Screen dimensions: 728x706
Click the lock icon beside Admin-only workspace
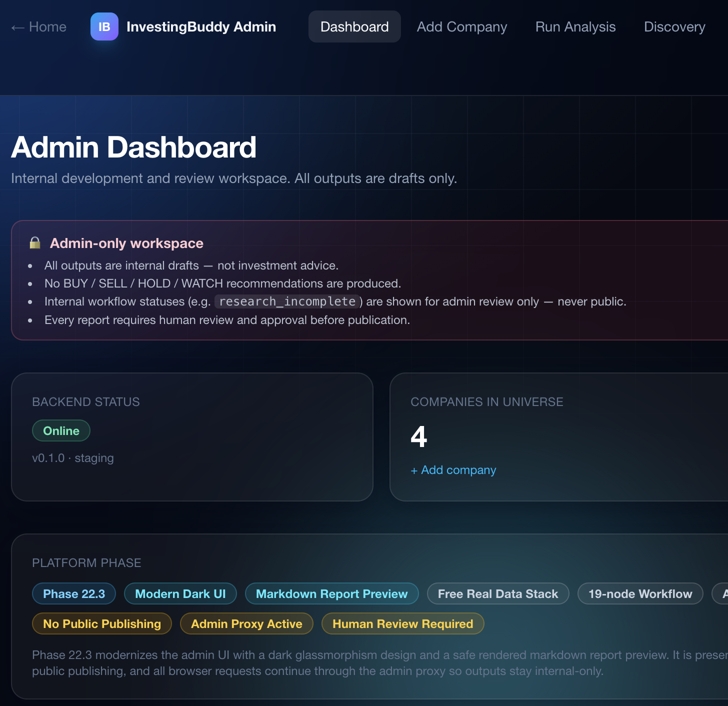[35, 243]
